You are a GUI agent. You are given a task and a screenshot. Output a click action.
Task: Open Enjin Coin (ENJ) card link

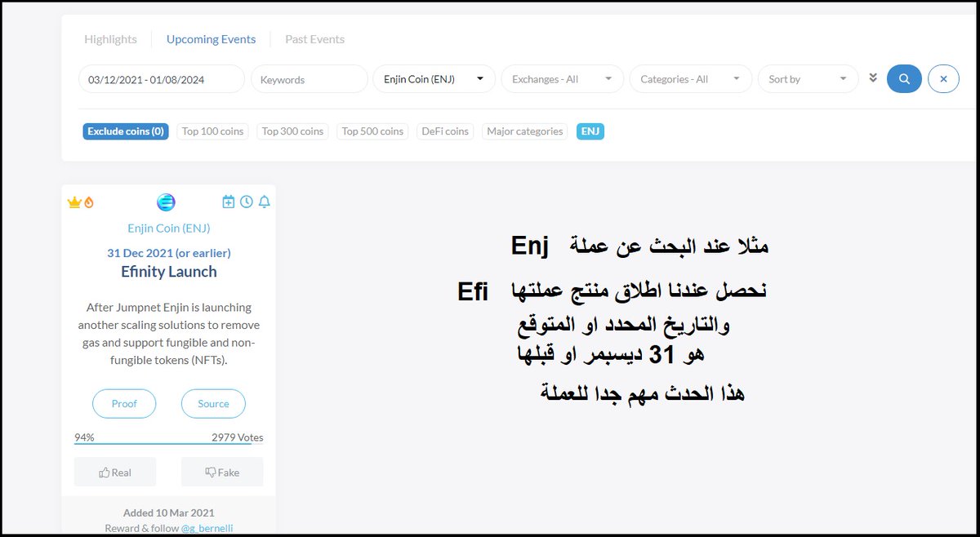[169, 229]
